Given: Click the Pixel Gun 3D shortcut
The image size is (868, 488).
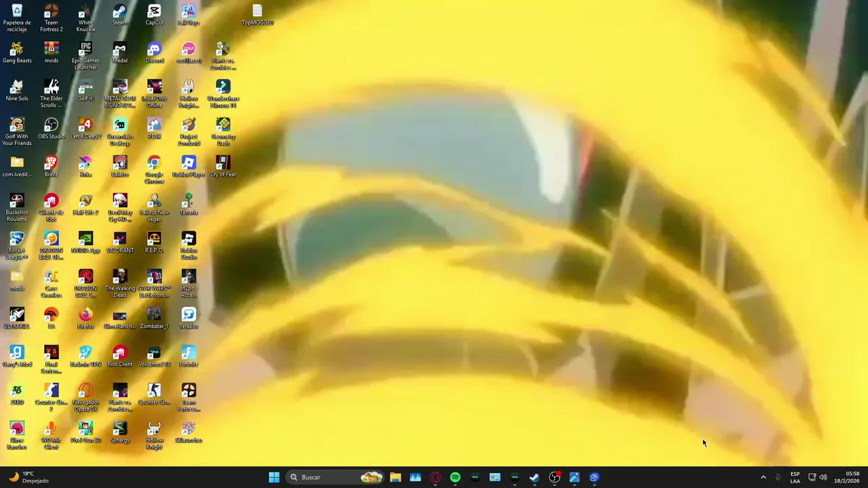Looking at the screenshot, I should pyautogui.click(x=85, y=432).
